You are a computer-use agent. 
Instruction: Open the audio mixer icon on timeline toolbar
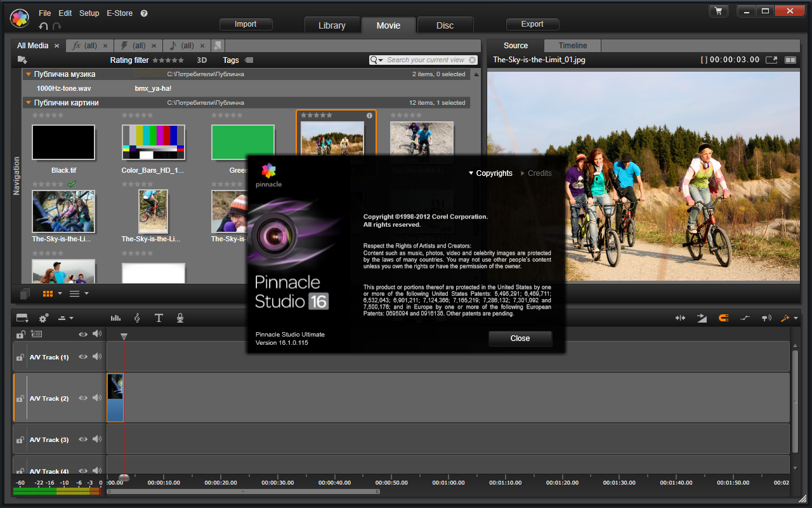pyautogui.click(x=115, y=318)
